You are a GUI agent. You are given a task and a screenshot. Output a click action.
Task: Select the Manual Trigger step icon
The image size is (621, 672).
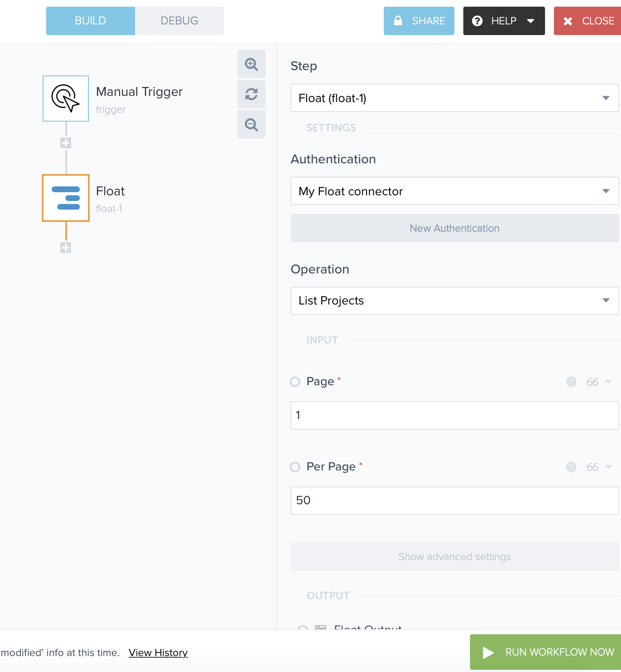point(66,99)
